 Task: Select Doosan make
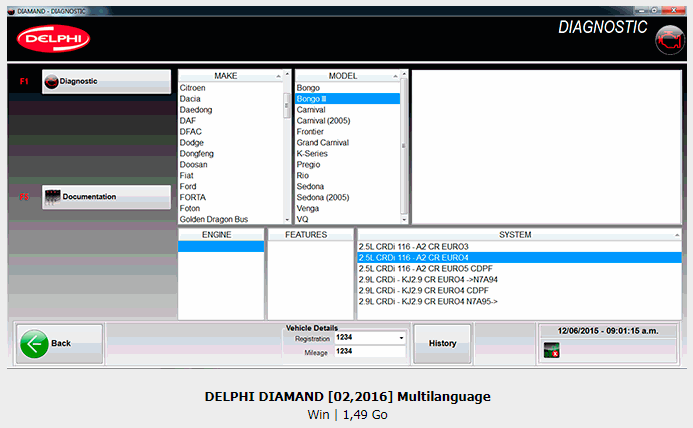[230, 164]
